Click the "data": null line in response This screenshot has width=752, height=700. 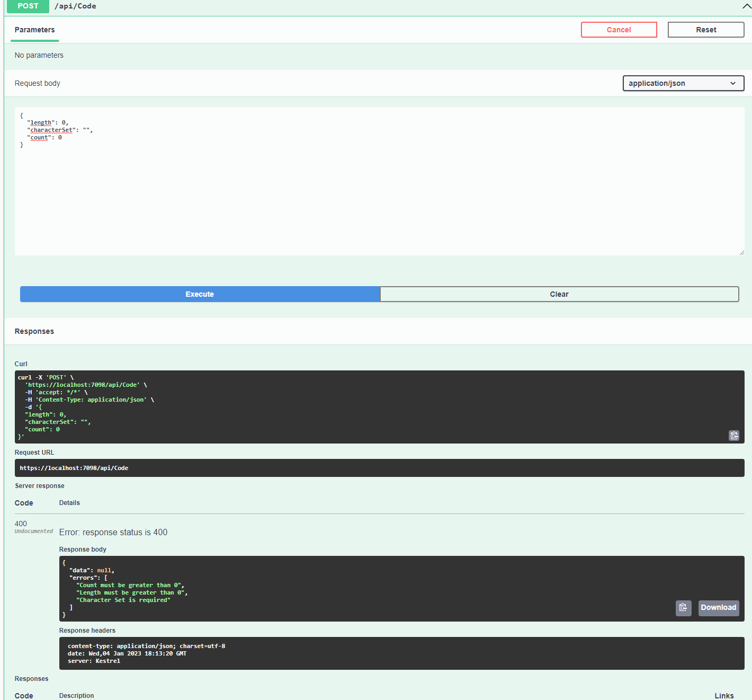click(x=92, y=571)
